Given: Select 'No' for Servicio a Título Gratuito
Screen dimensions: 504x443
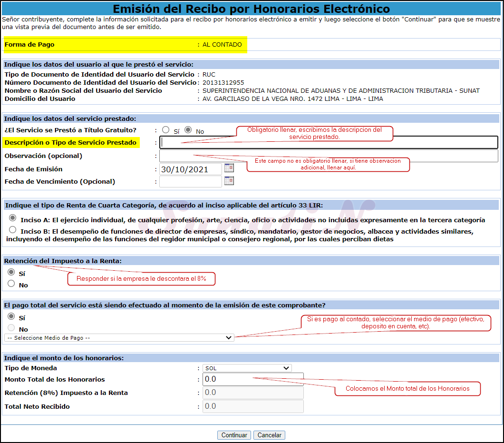Looking at the screenshot, I should (x=188, y=130).
